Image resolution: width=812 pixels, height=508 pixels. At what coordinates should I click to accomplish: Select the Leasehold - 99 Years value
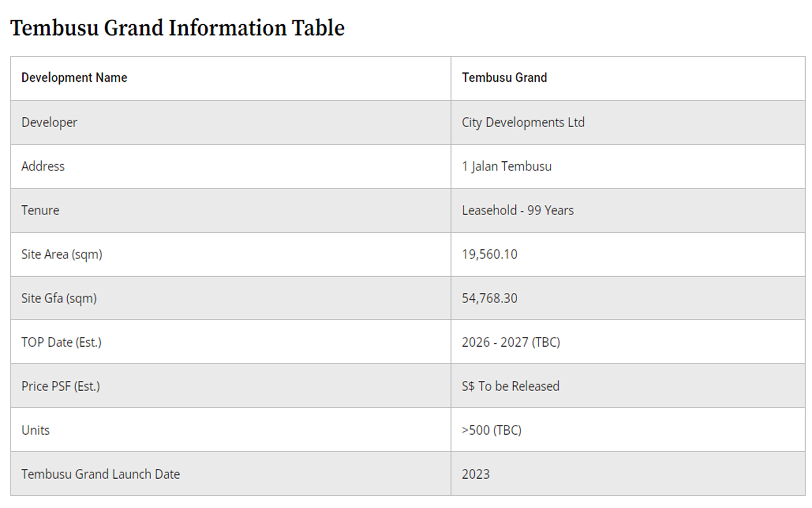[517, 211]
